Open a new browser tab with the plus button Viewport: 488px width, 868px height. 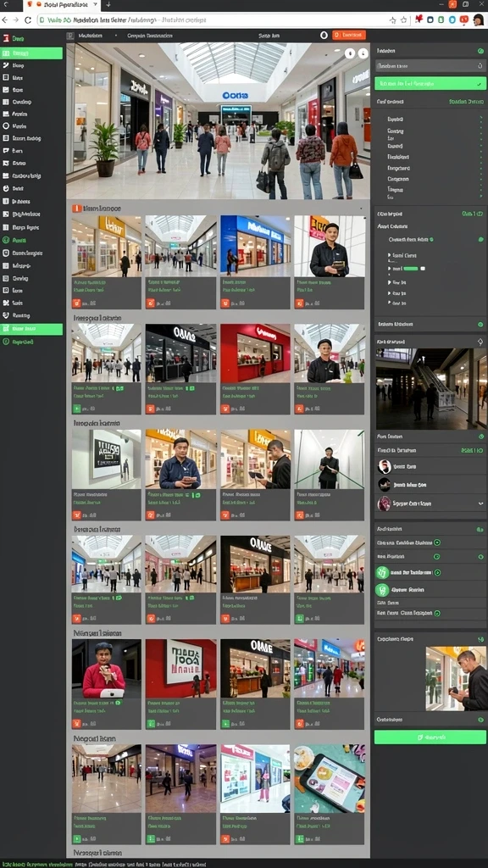[108, 4]
